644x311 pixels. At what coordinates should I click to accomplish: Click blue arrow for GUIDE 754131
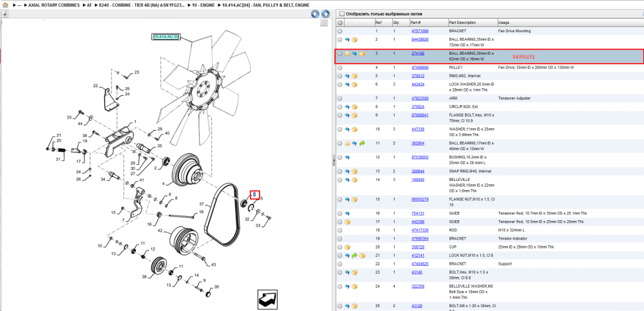pyautogui.click(x=347, y=214)
